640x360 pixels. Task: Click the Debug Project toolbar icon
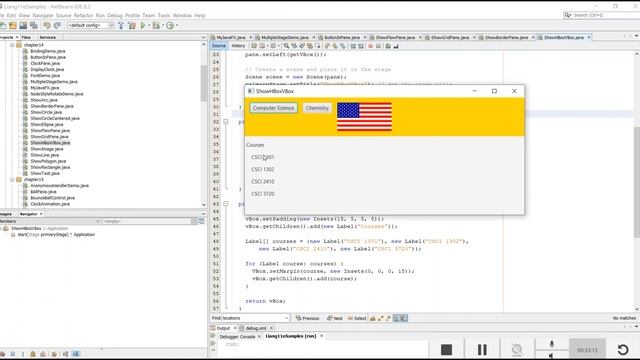156,25
